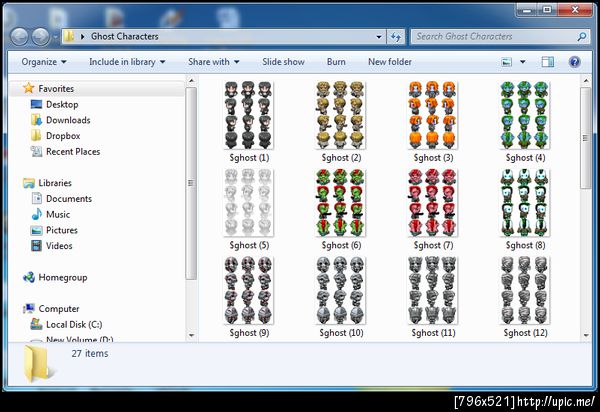Viewport: 600px width, 412px height.
Task: Click the file list scroll down arrow
Action: pyautogui.click(x=586, y=335)
